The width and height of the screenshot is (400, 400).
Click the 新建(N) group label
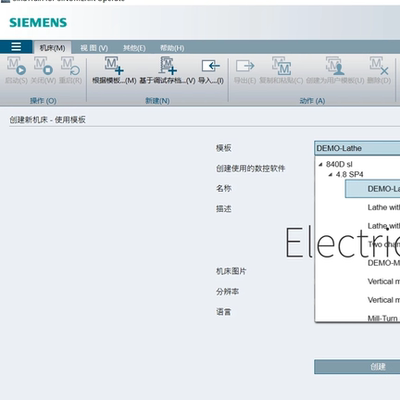[157, 101]
